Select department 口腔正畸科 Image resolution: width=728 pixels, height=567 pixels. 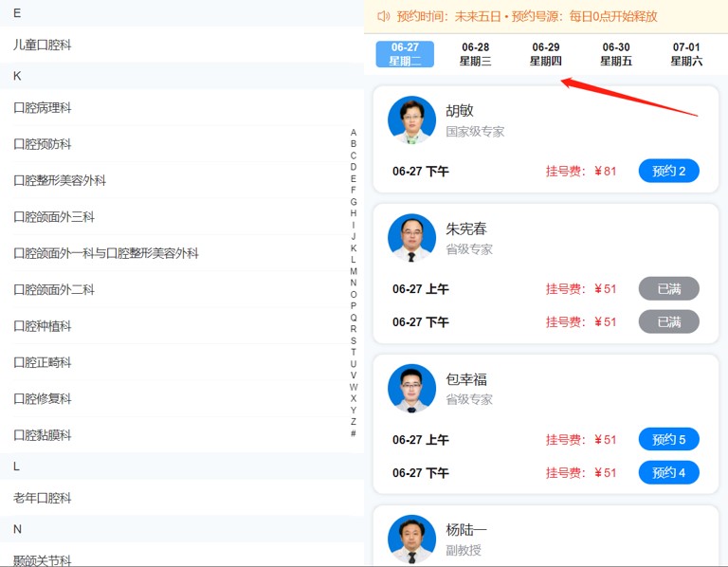tap(182, 362)
